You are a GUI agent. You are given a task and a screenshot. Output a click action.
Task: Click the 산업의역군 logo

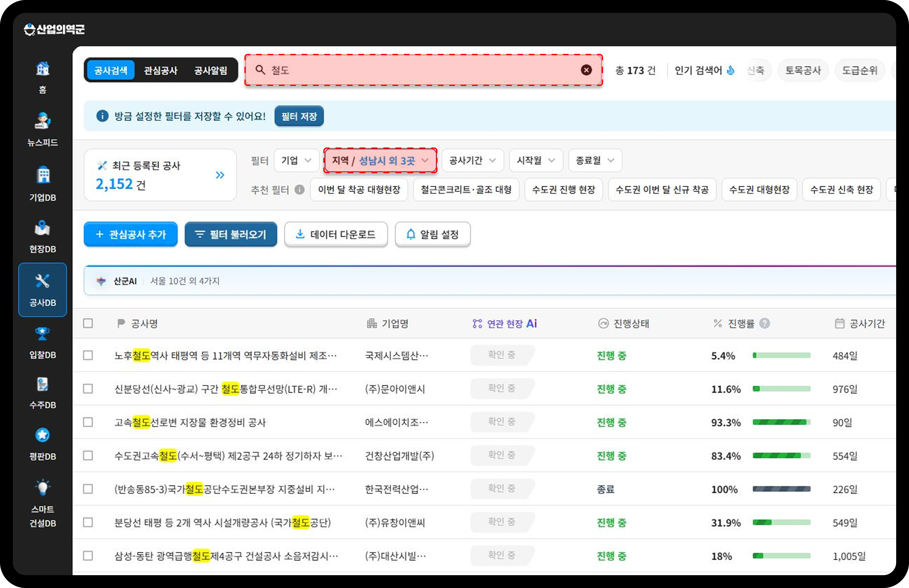click(x=54, y=29)
